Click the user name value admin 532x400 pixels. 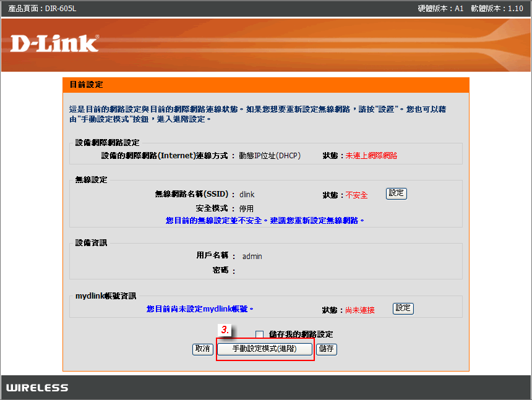[x=252, y=257]
